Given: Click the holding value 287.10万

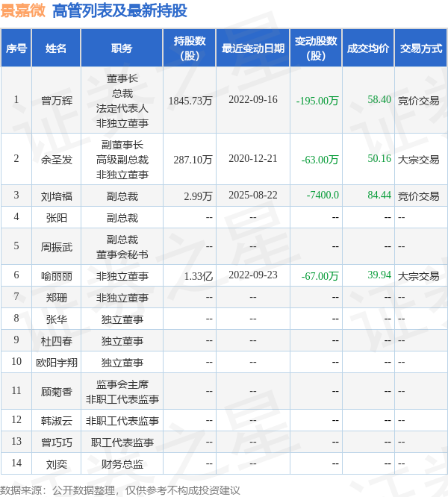Looking at the screenshot, I should pyautogui.click(x=193, y=160).
